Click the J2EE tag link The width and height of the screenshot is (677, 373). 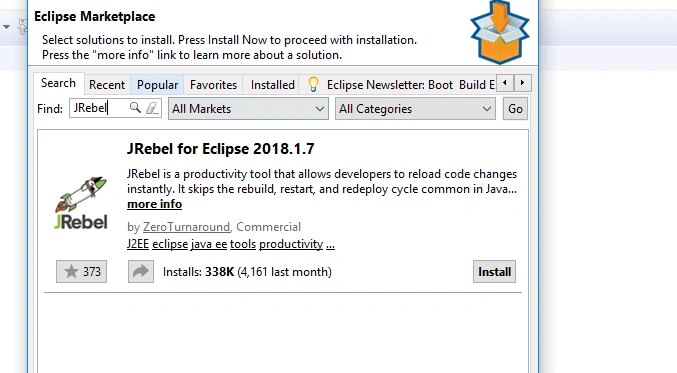[x=138, y=244]
